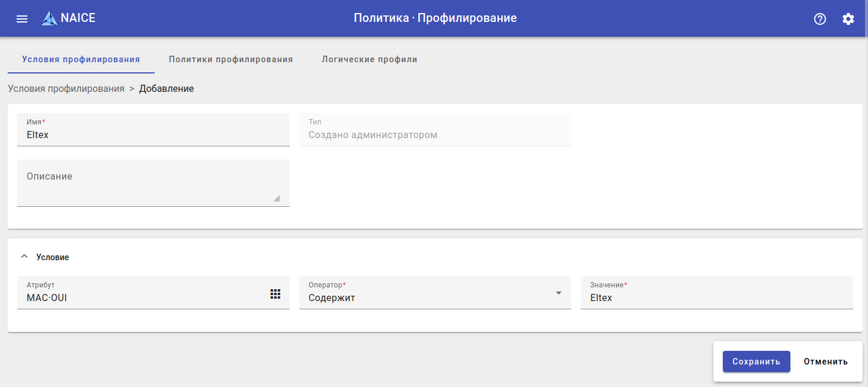Click the Сохранить button

[756, 362]
